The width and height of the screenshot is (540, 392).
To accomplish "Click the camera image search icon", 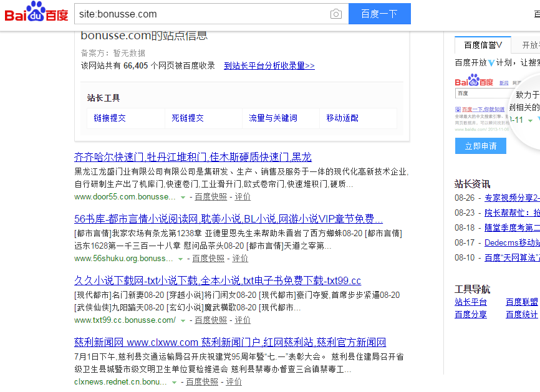I will tap(336, 14).
